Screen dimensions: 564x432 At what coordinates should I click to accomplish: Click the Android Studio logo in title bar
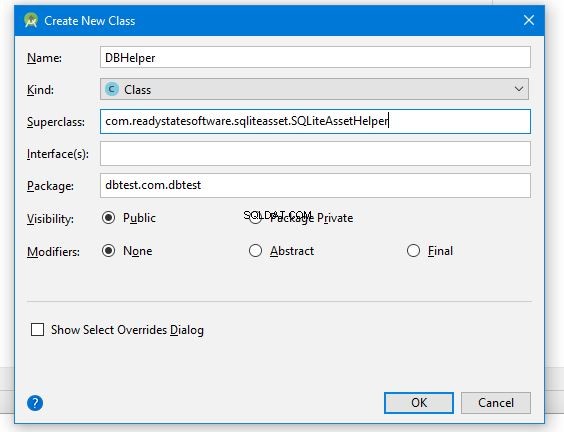[31, 20]
